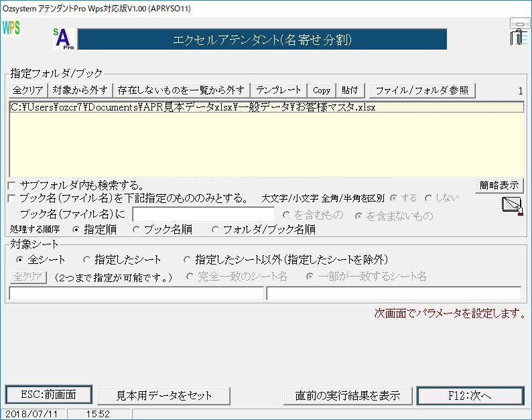
Task: Open the テンプレート button
Action: [279, 90]
